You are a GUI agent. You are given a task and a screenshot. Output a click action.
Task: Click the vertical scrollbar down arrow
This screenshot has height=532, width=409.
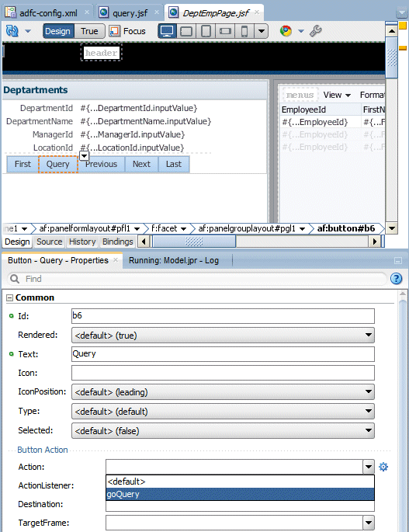[392, 228]
